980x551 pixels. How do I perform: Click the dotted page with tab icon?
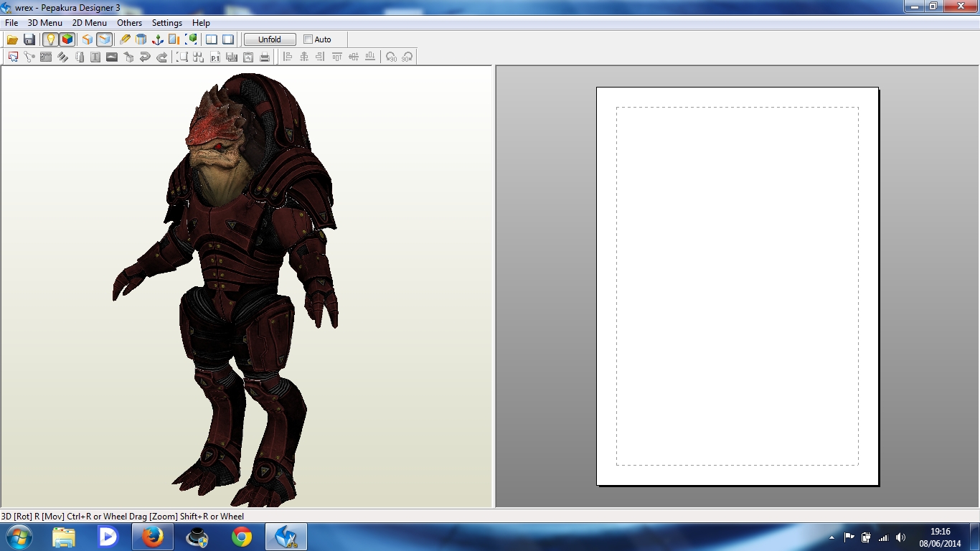(x=79, y=57)
